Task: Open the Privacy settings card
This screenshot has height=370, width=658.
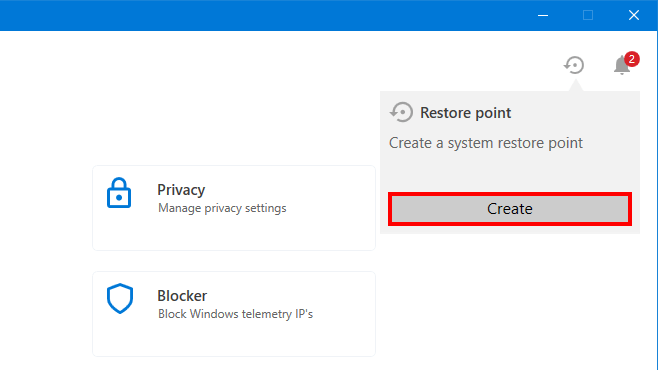Action: click(x=234, y=208)
